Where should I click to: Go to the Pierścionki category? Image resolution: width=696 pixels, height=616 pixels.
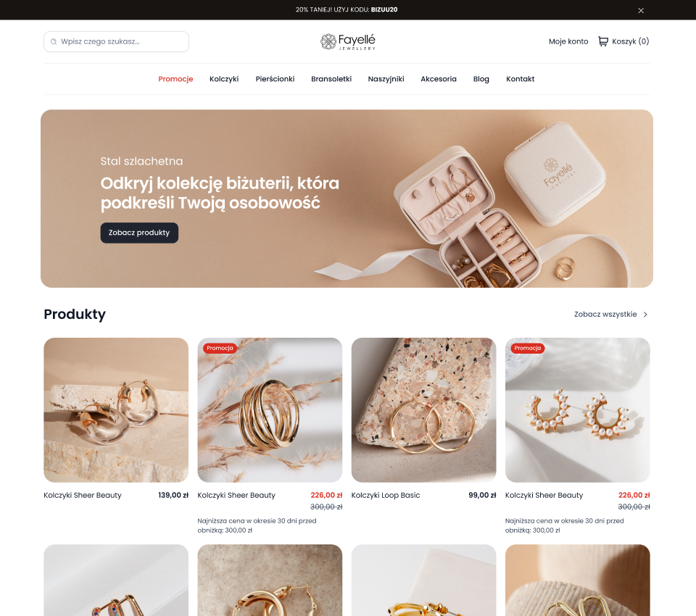tap(275, 79)
